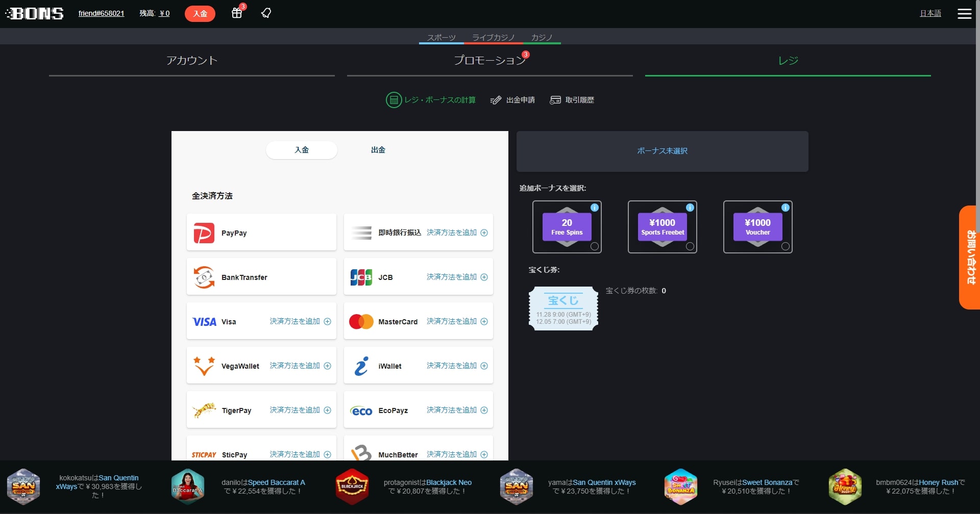The width and height of the screenshot is (980, 514).
Task: Add payment method for TigerPay
Action: coord(300,410)
